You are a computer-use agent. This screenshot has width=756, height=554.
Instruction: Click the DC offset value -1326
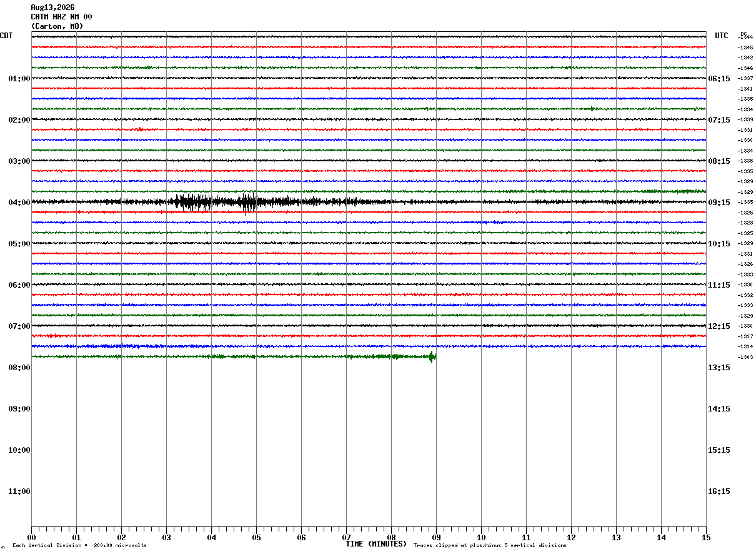click(745, 264)
